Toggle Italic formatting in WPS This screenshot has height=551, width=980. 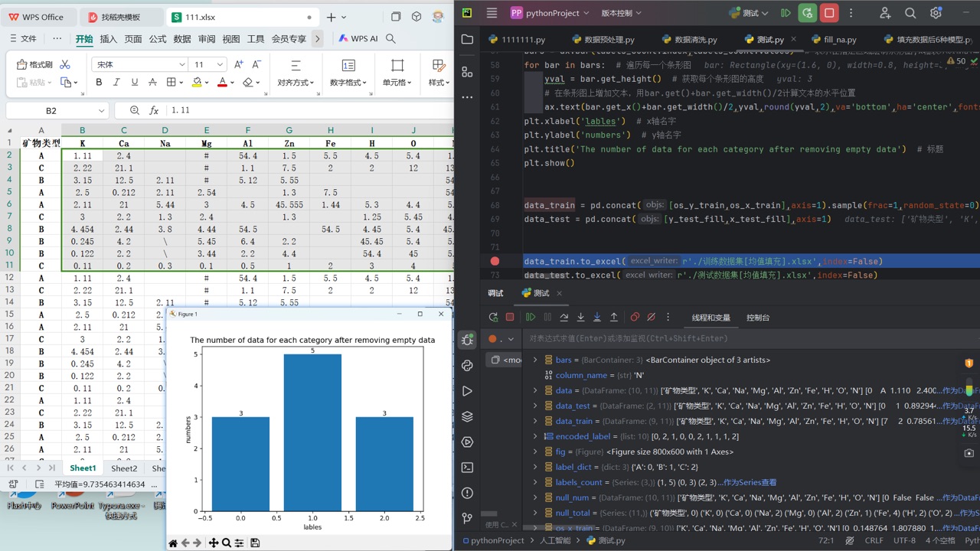[116, 83]
